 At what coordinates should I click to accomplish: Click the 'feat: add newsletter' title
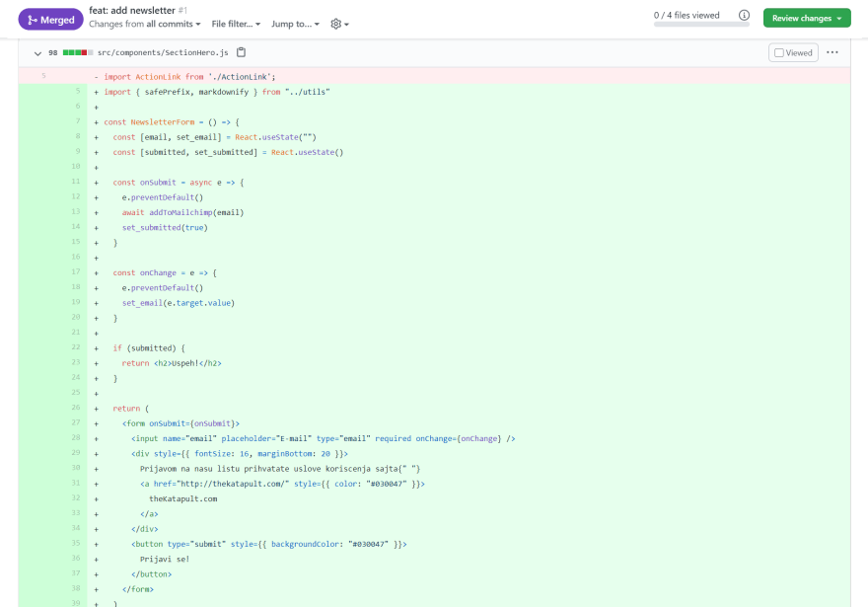click(132, 10)
